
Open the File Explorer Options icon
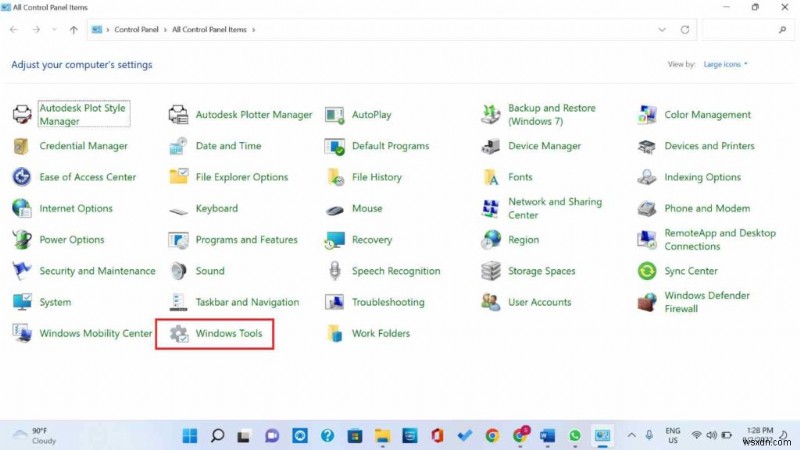[x=178, y=177]
